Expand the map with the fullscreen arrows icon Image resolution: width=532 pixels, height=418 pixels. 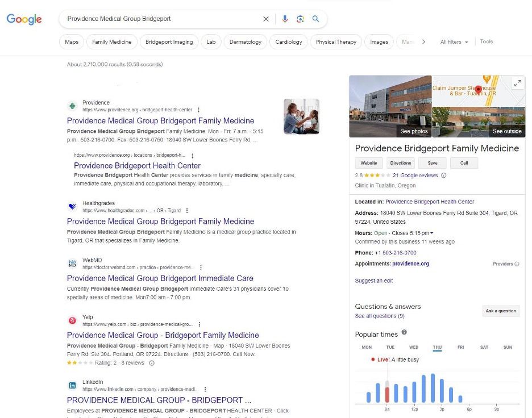tap(517, 83)
